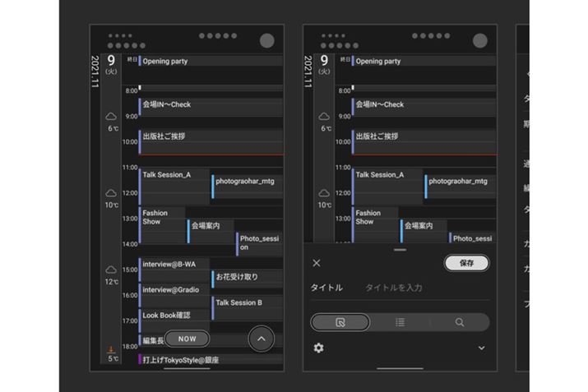Open Photo_session event in left phone
The image size is (588, 392).
pyautogui.click(x=259, y=244)
